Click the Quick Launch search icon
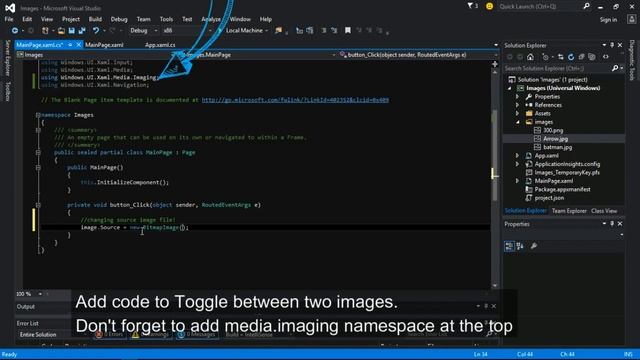The height and width of the screenshot is (360, 640). pyautogui.click(x=587, y=6)
